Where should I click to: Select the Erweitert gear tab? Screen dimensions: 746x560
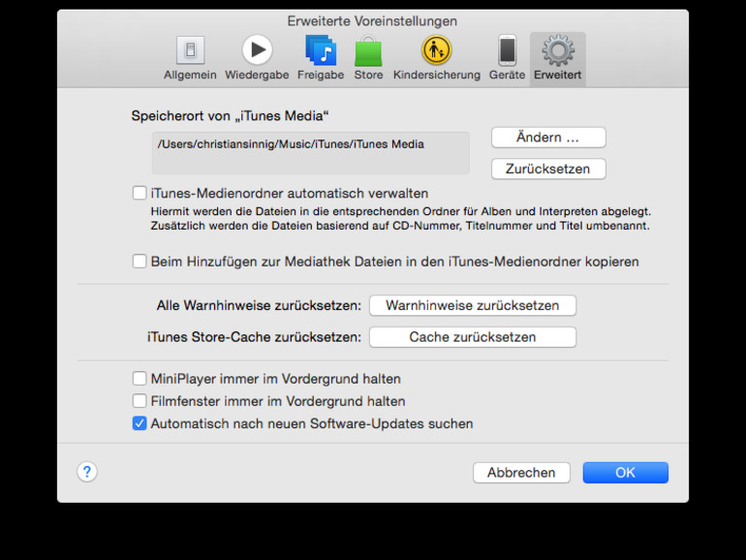[558, 59]
